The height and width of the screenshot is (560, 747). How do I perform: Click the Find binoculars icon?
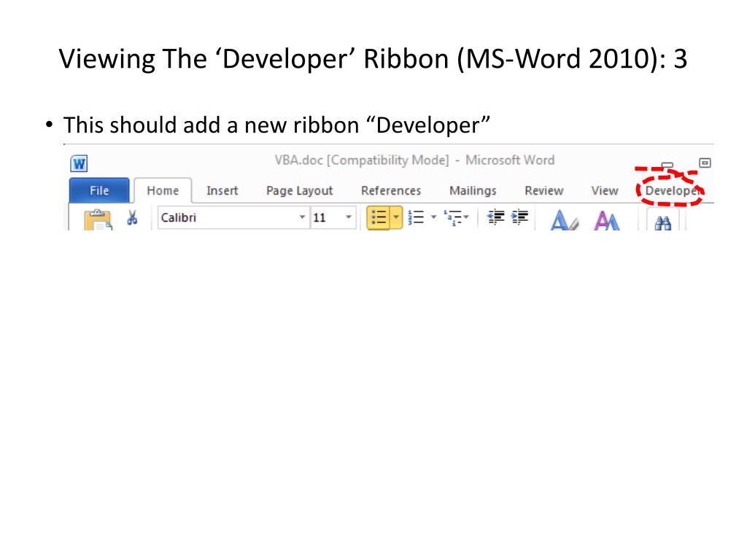coord(662,222)
